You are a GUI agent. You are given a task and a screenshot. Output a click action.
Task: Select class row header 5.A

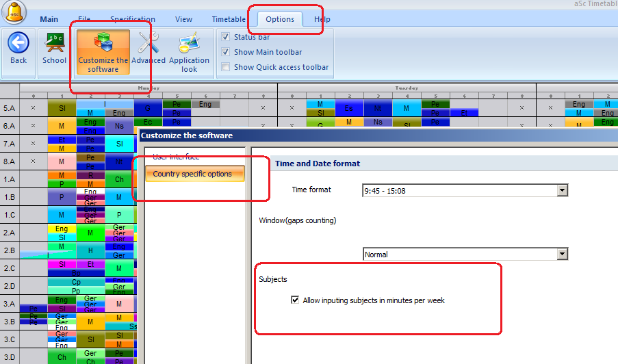coord(10,108)
